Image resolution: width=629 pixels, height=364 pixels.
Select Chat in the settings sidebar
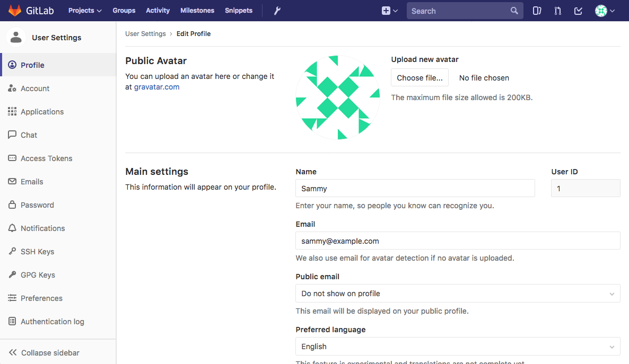point(29,135)
